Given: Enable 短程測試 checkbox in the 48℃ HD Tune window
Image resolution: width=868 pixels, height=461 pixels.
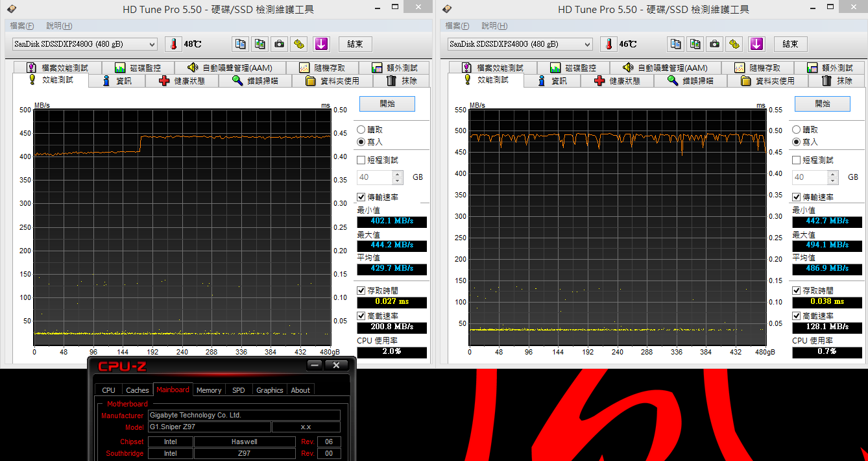Looking at the screenshot, I should pyautogui.click(x=361, y=160).
